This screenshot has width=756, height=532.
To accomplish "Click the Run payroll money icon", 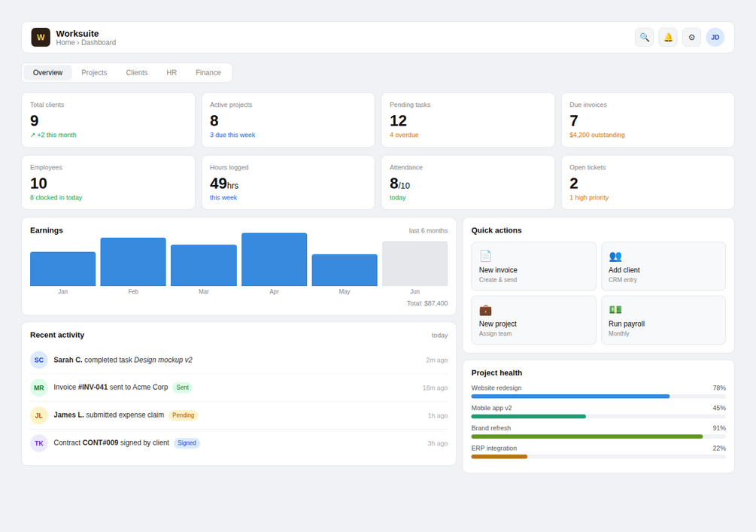I will click(615, 310).
